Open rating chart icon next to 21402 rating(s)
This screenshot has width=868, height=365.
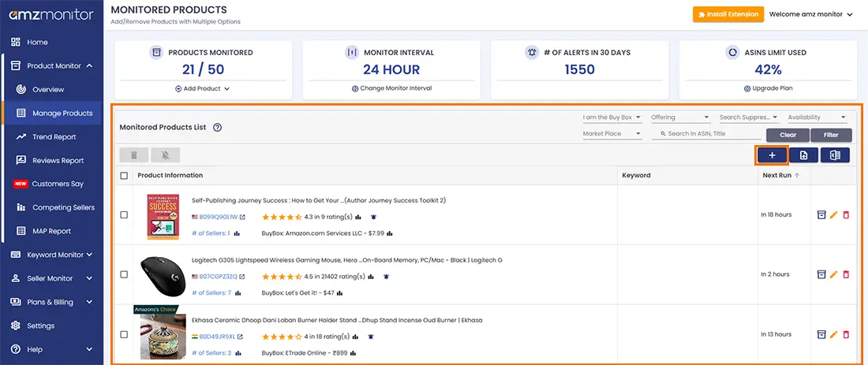point(370,277)
